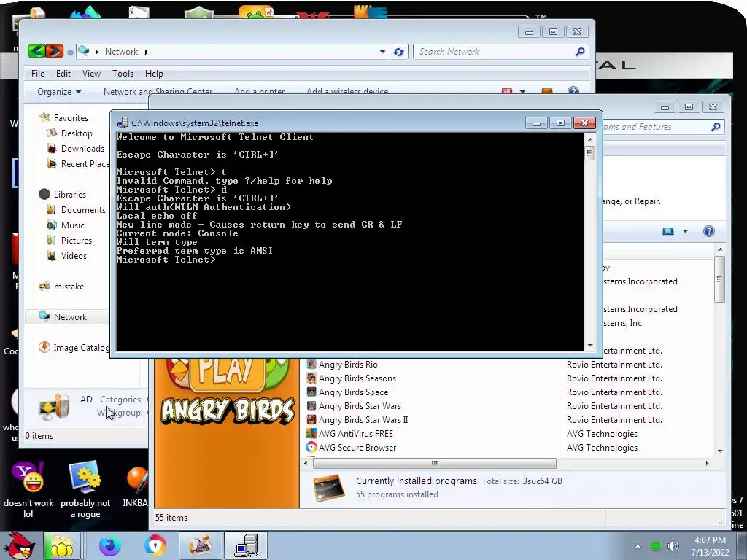Select Angry Birds Star Wars II entry
This screenshot has height=560, width=747.
(363, 419)
